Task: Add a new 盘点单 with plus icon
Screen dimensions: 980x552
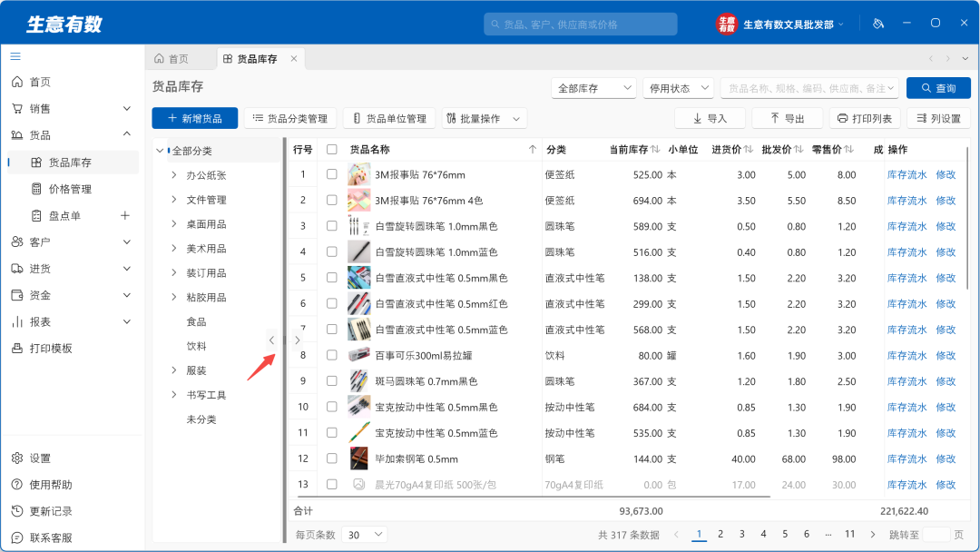Action: pos(125,216)
